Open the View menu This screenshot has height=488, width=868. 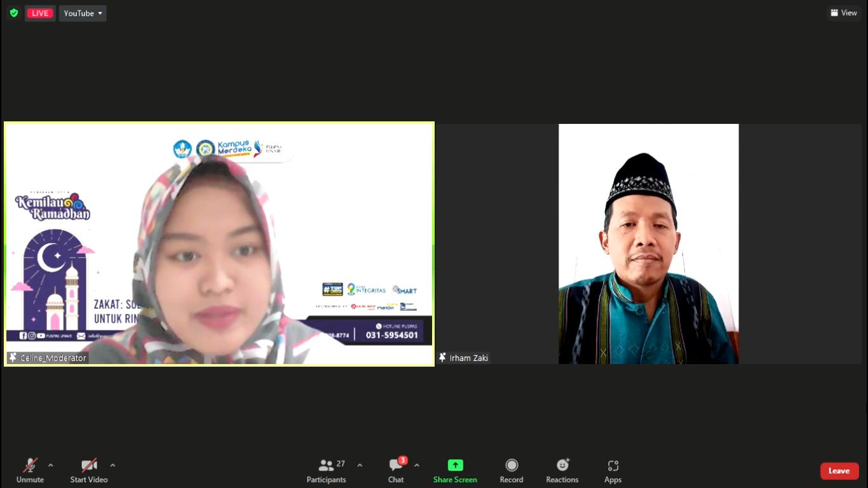844,13
